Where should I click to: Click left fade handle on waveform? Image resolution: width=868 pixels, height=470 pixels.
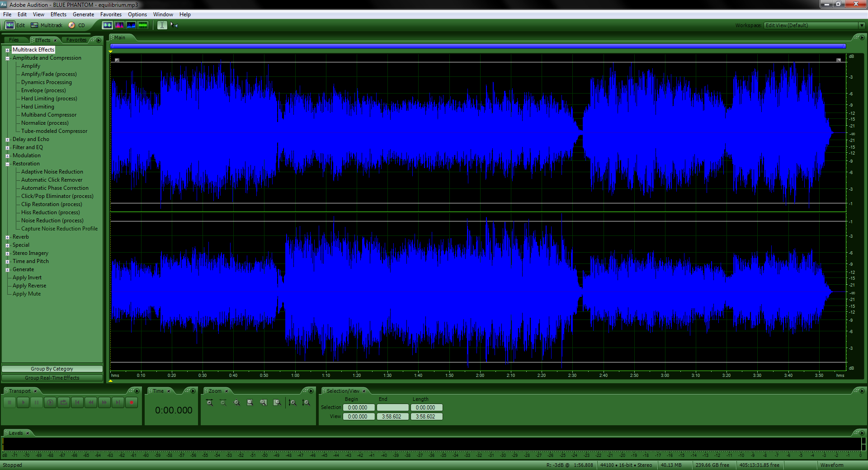tap(117, 60)
